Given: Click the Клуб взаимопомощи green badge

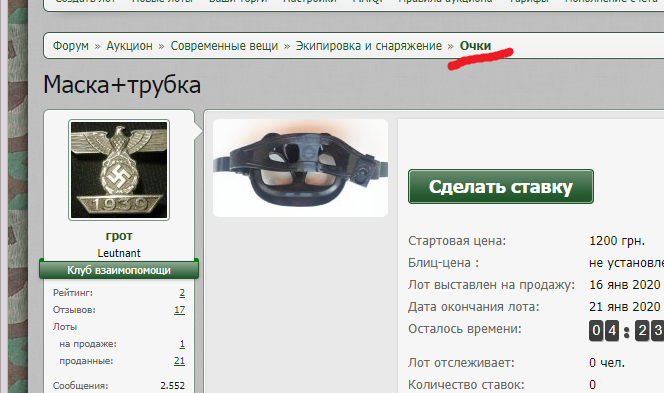Looking at the screenshot, I should coord(119,270).
